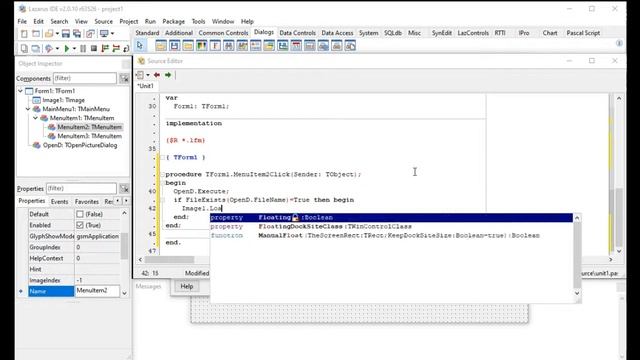Toggle the Default (False) checkbox
640x360 pixels.
pyautogui.click(x=80, y=214)
